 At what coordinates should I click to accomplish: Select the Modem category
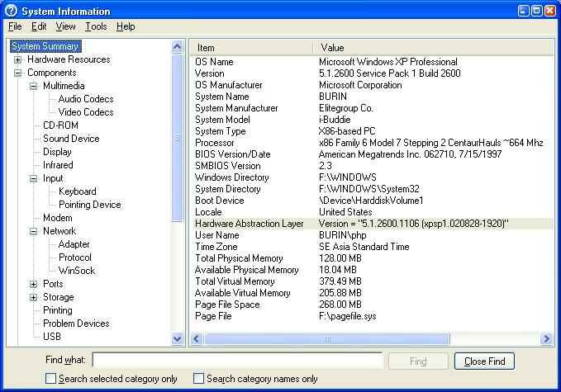58,218
